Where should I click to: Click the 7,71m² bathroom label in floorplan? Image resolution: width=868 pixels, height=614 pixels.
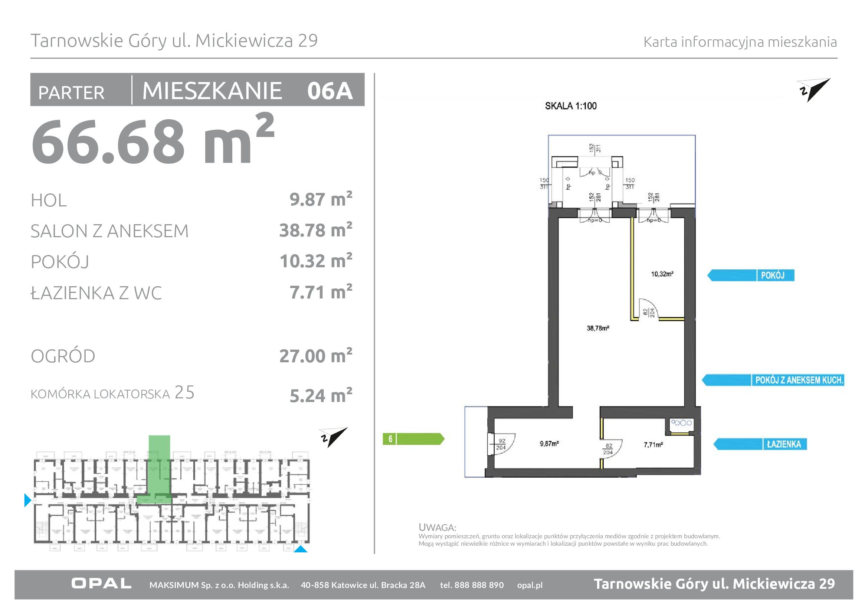(653, 445)
